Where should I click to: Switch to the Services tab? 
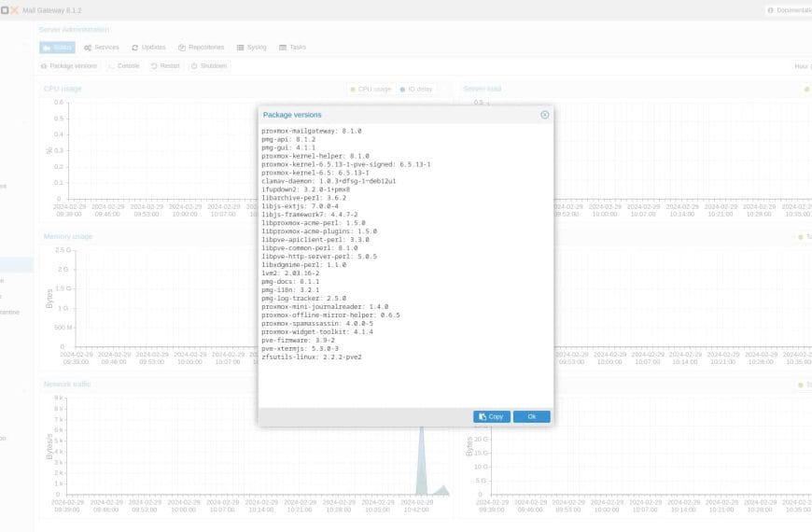(x=102, y=48)
